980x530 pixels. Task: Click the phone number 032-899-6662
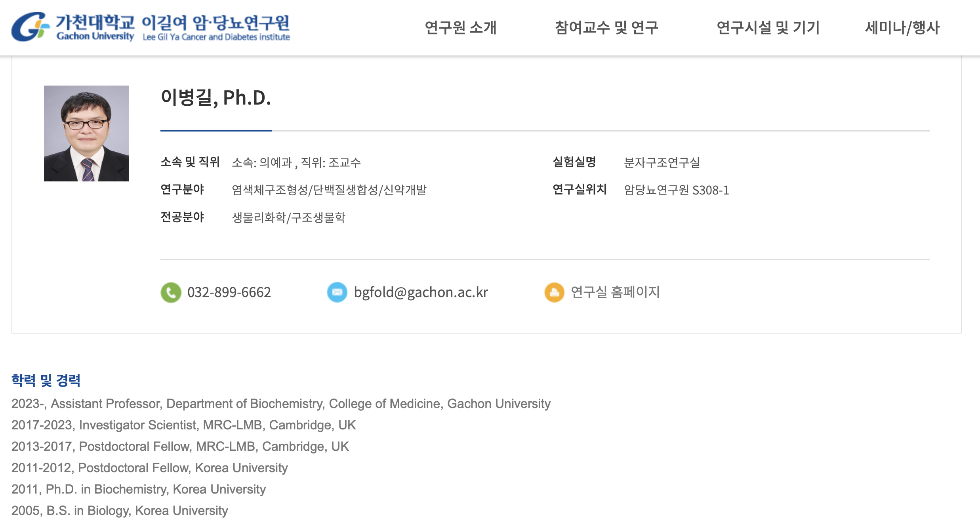point(229,292)
